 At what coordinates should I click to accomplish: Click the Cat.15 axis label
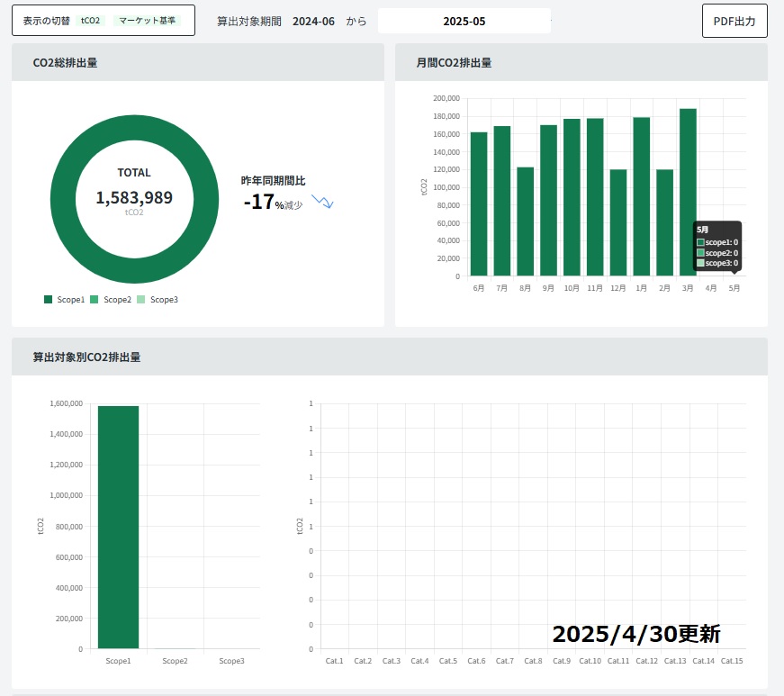click(x=732, y=661)
